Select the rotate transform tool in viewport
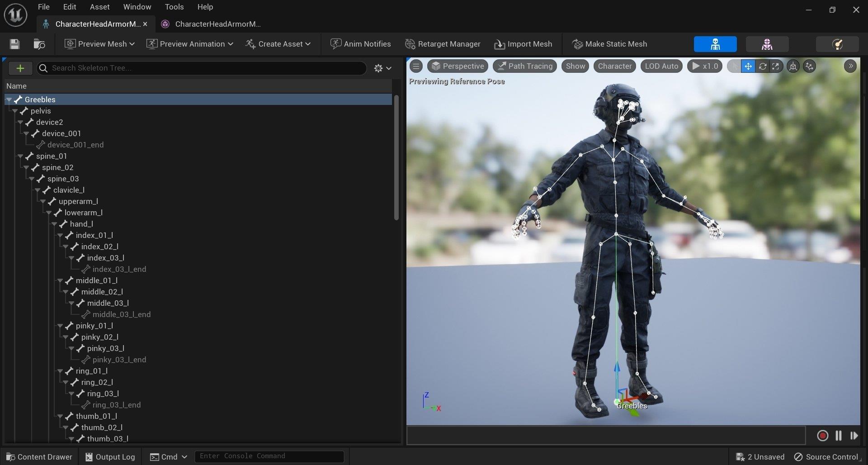 (762, 66)
